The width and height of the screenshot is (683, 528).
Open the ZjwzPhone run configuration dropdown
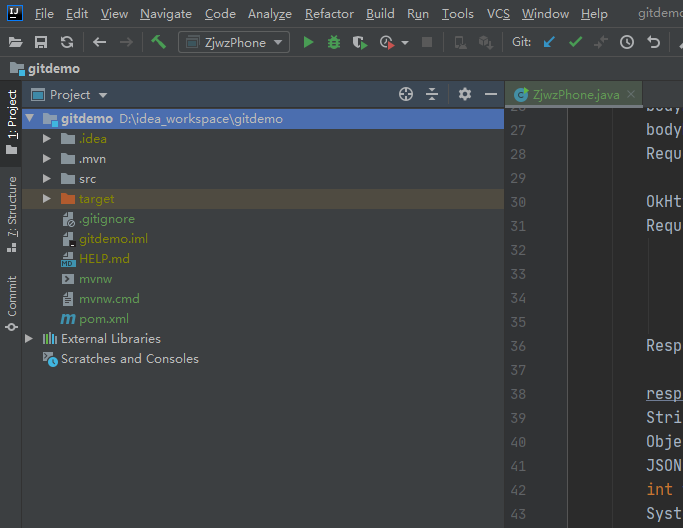coord(234,42)
